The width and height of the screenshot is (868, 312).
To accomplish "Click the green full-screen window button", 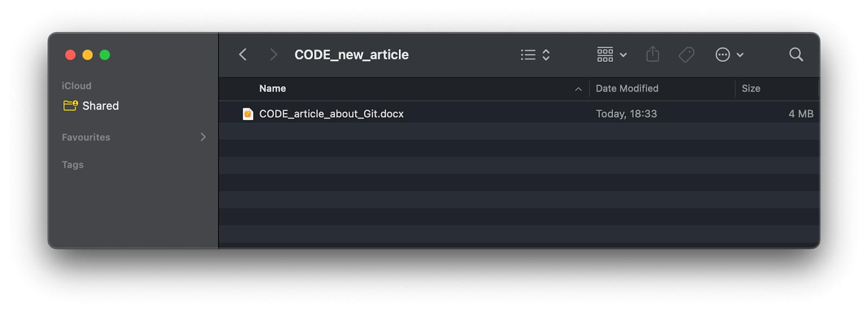I will (105, 55).
